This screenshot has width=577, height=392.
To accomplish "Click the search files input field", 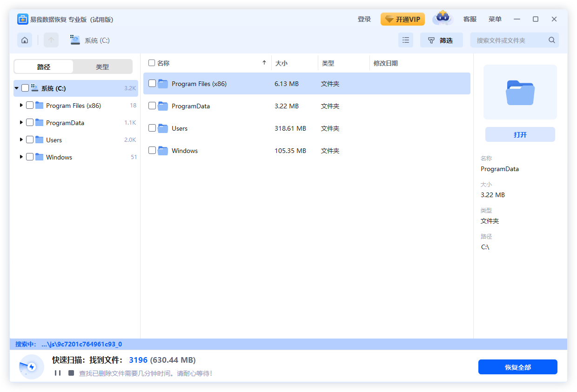I will click(x=510, y=40).
